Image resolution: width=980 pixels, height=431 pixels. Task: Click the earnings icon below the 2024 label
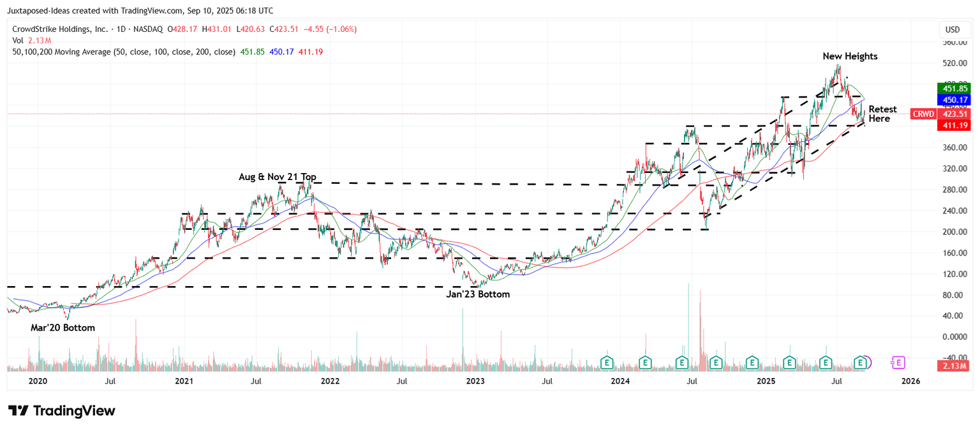(x=606, y=362)
